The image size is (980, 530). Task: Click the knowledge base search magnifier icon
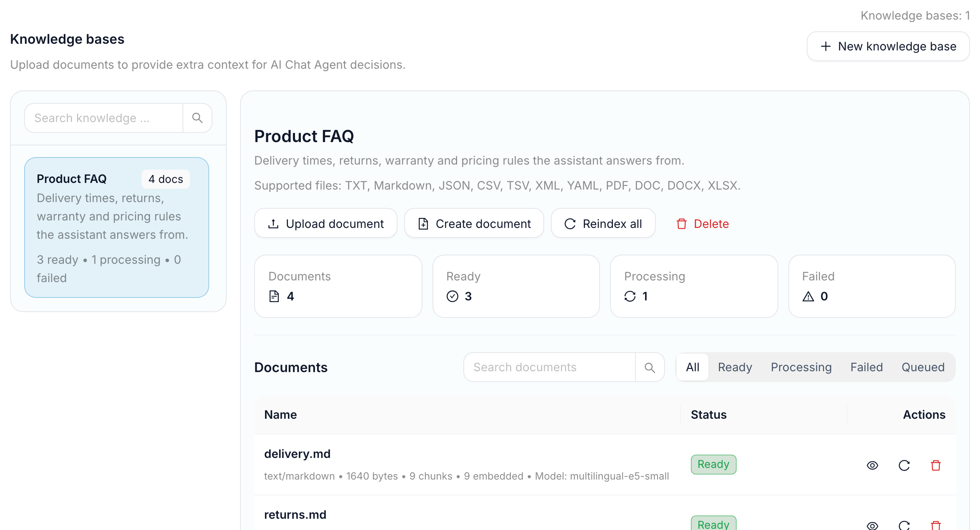click(x=197, y=118)
